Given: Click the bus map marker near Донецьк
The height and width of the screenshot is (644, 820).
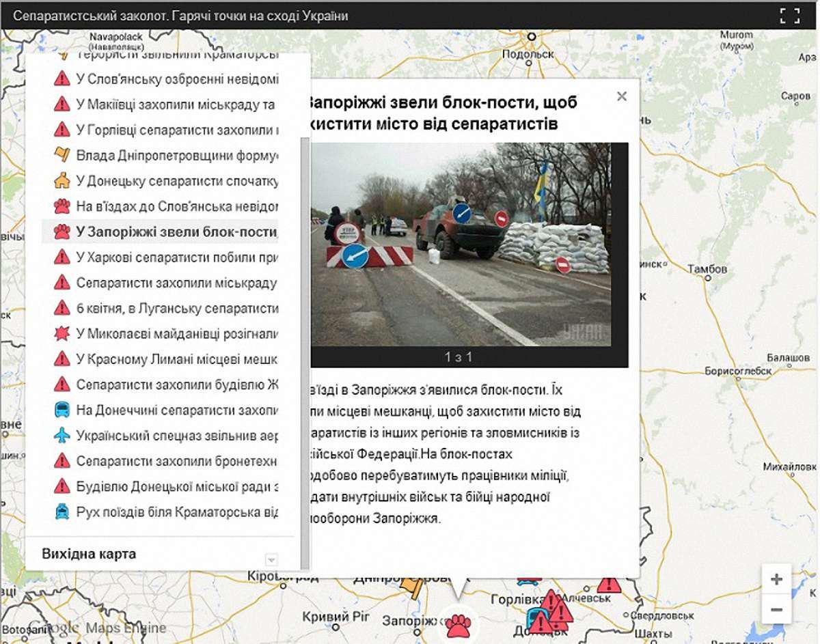Looking at the screenshot, I should (x=538, y=617).
